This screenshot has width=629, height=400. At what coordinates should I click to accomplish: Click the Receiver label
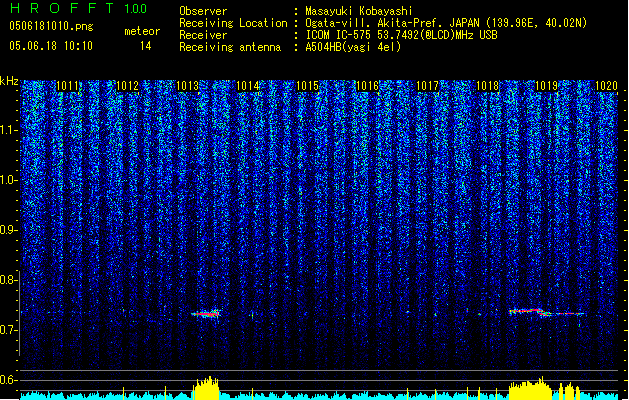point(203,35)
